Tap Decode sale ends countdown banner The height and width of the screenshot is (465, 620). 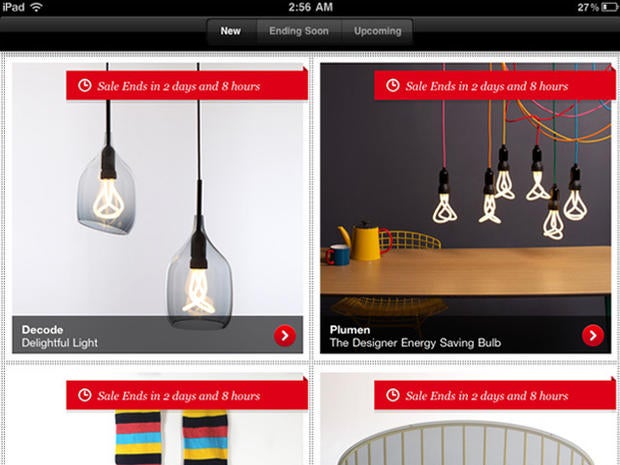tap(187, 85)
